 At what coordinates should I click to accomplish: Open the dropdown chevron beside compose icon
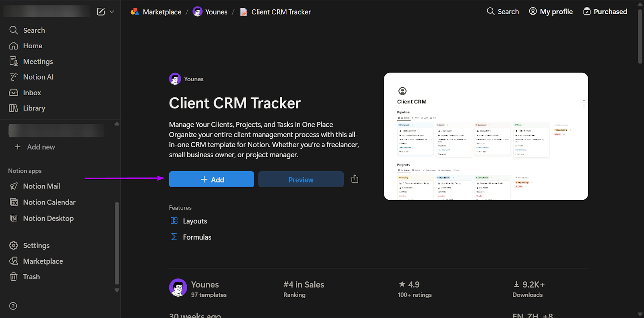click(112, 12)
